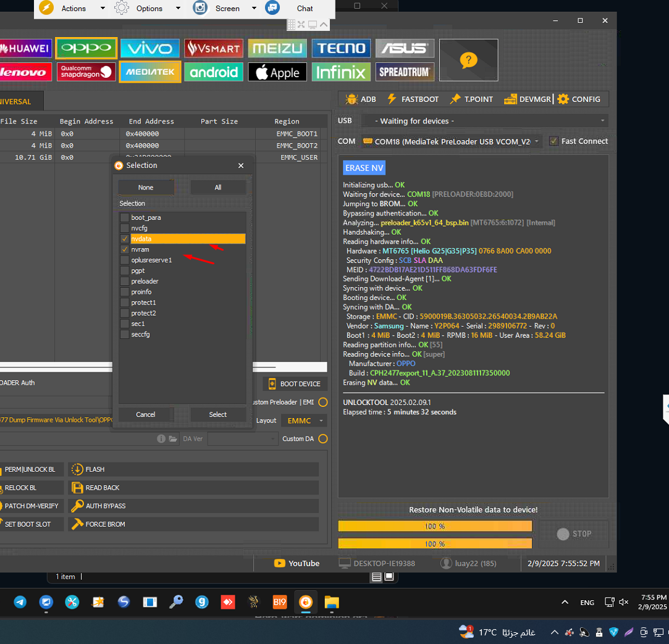Select the TECNO brand tile

(x=342, y=48)
